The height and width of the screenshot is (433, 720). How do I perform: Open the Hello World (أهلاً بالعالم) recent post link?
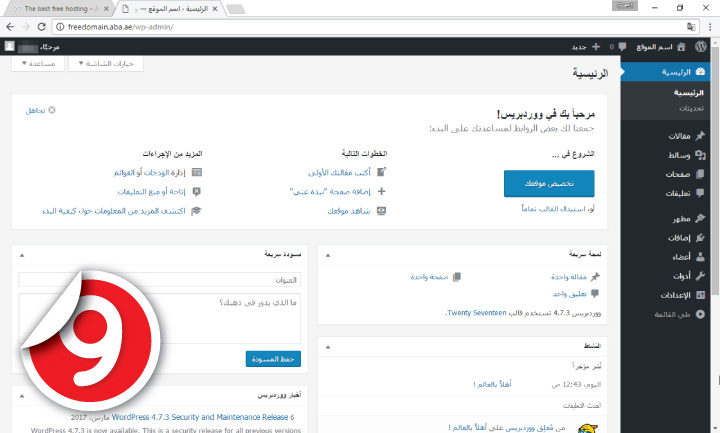click(492, 384)
